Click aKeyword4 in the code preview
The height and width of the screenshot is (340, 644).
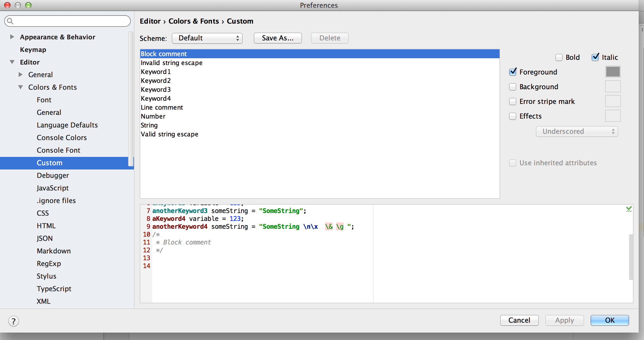coord(169,219)
